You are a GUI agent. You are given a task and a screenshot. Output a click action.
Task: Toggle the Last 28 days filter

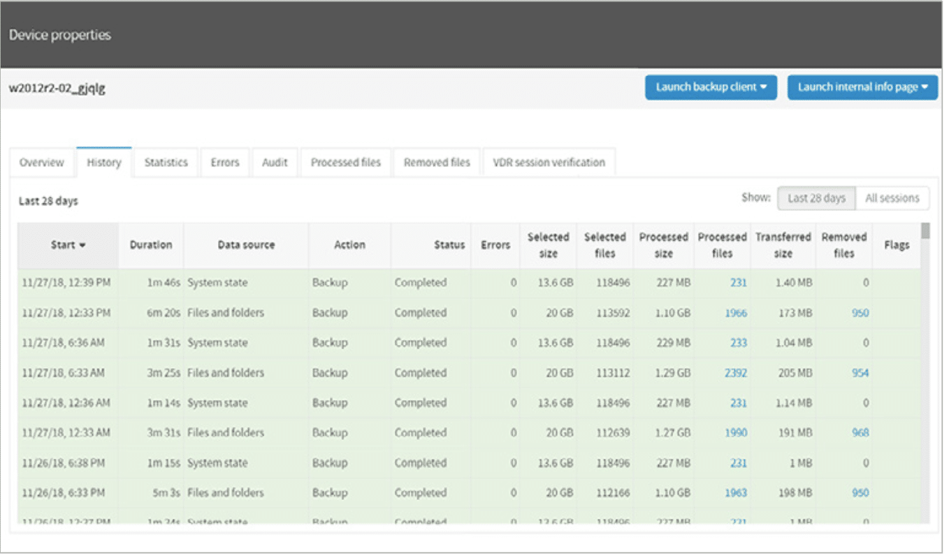click(816, 198)
